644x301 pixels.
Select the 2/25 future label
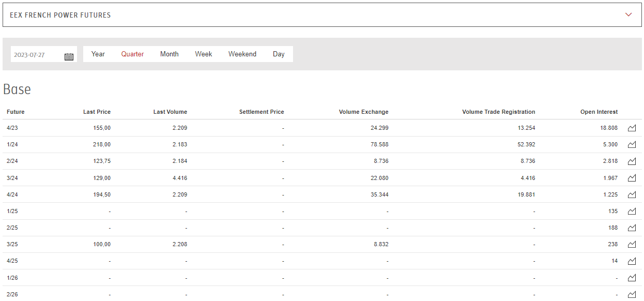pos(12,228)
